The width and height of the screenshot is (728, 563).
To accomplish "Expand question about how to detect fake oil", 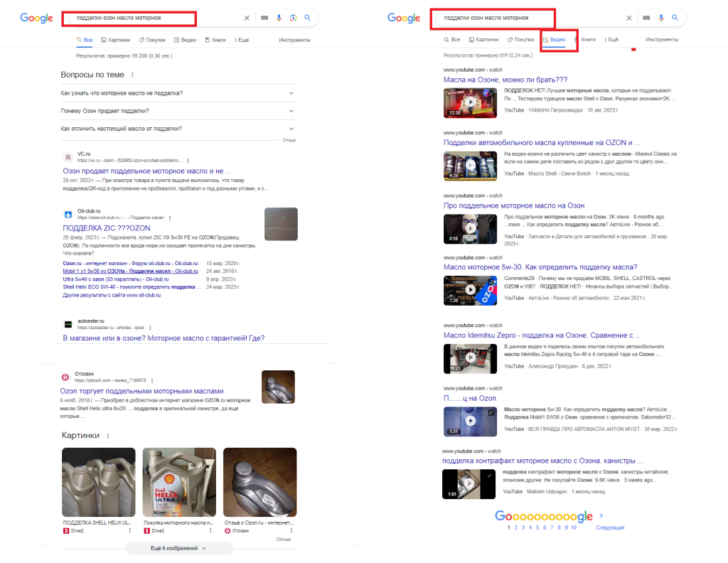I will coord(178,93).
